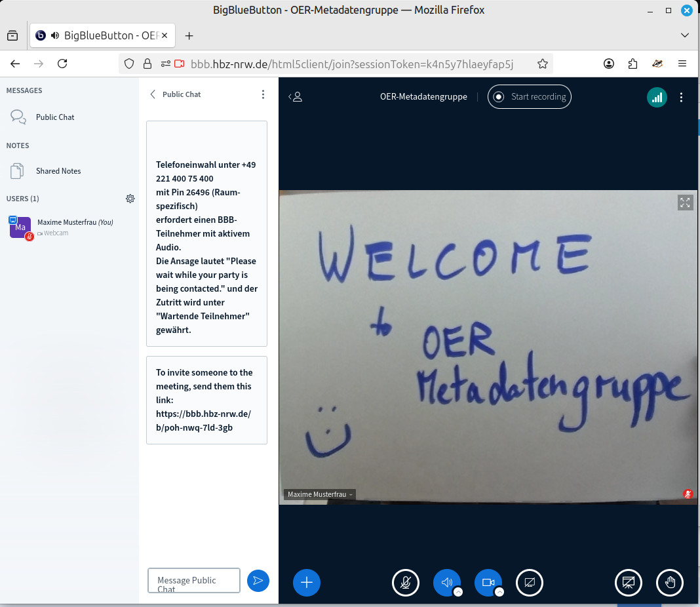
Task: Click the blue plus Actions button
Action: [x=307, y=582]
